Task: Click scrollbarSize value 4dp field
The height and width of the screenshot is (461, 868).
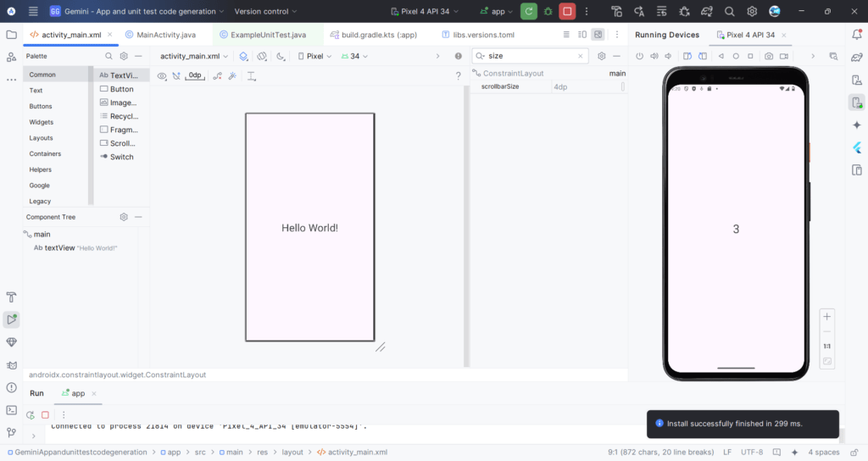Action: pyautogui.click(x=589, y=87)
